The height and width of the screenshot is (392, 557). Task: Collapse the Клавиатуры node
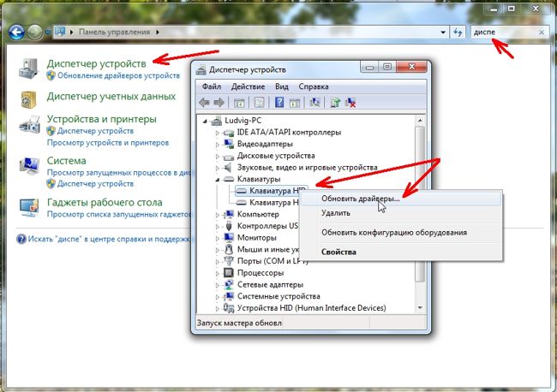point(218,180)
